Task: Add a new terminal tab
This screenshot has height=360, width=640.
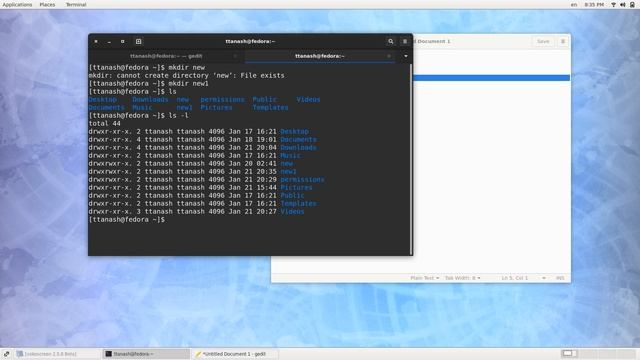Action: pyautogui.click(x=138, y=41)
